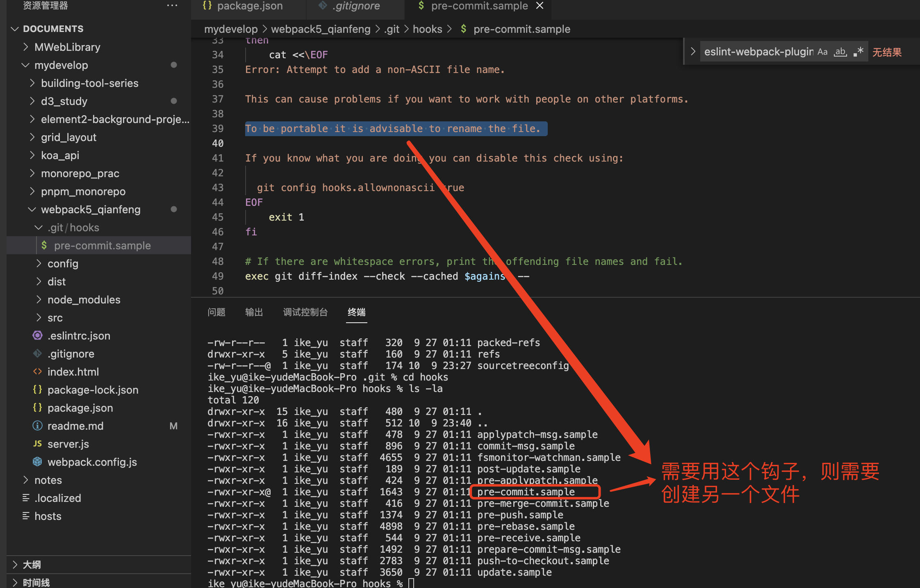Image resolution: width=920 pixels, height=588 pixels.
Task: Open the 调试控制台 panel tab
Action: click(305, 312)
